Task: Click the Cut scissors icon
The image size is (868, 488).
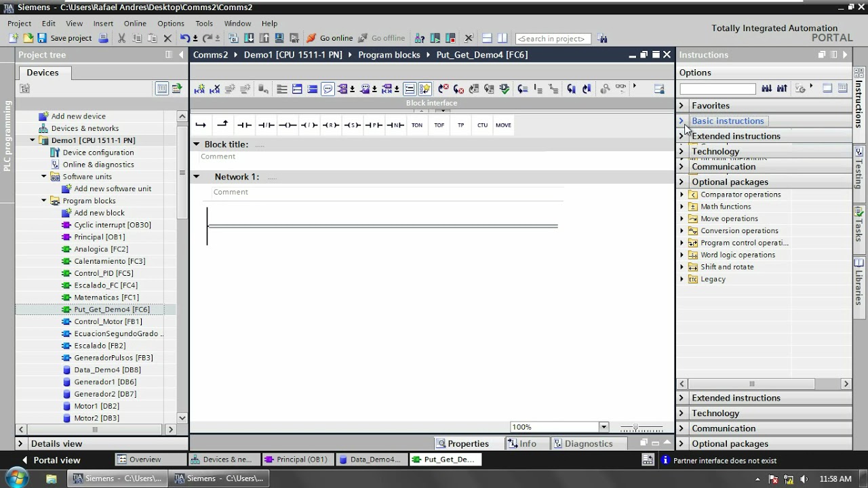Action: coord(122,39)
